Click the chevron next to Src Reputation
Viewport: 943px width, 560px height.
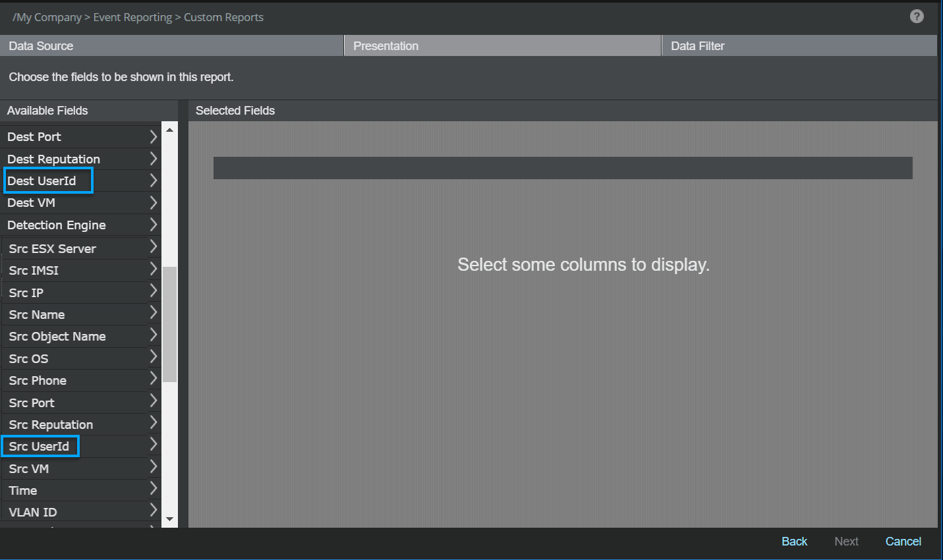click(153, 423)
